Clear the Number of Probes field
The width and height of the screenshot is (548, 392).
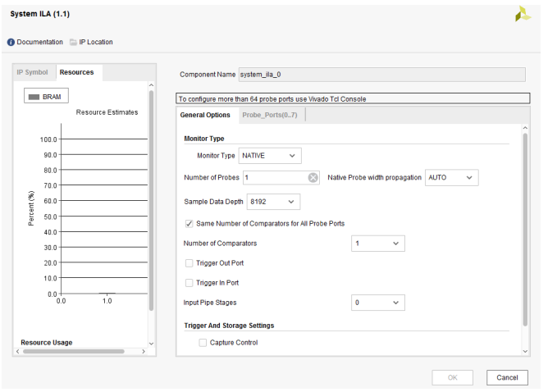tap(313, 178)
